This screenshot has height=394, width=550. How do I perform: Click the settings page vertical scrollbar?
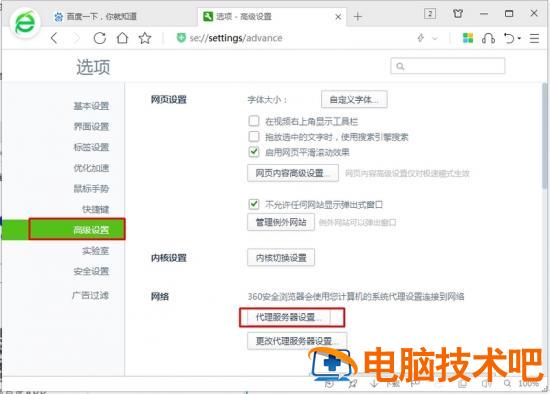click(544, 137)
